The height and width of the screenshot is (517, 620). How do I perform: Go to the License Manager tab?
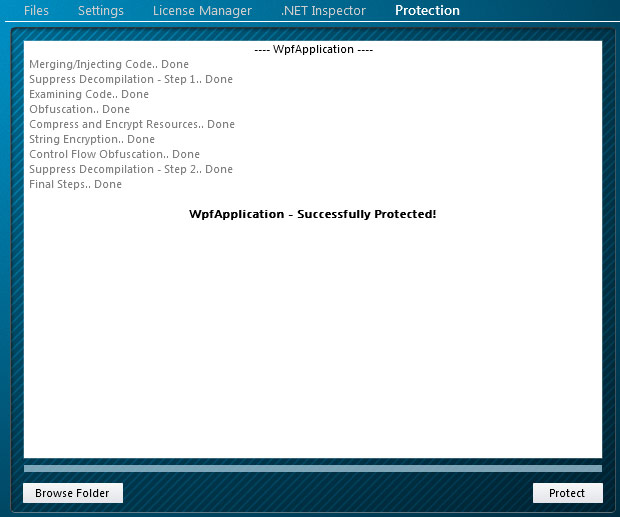click(202, 11)
